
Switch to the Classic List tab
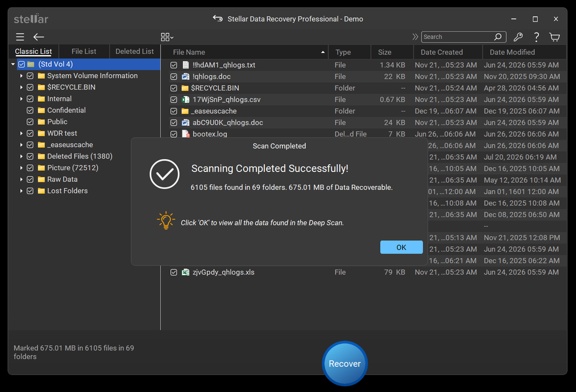click(x=33, y=51)
